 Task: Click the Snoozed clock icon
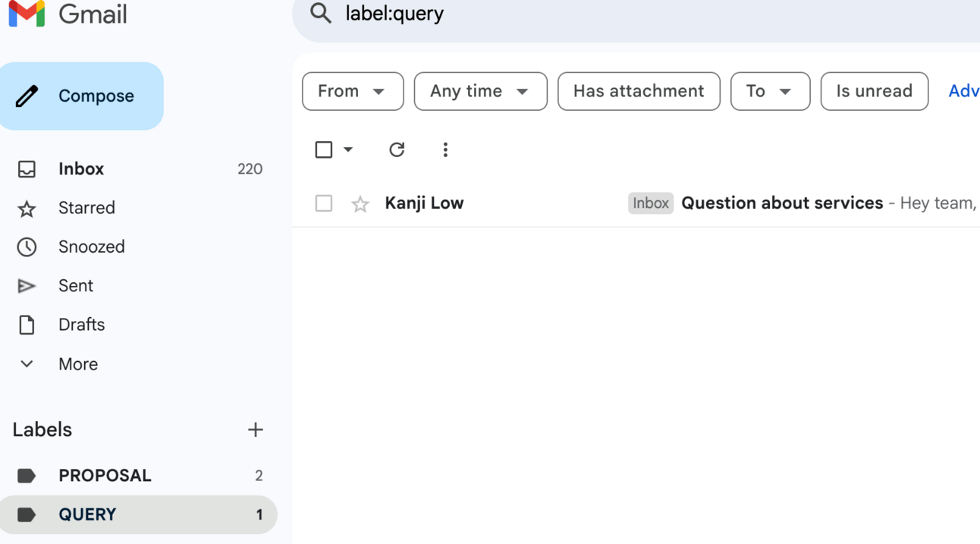click(x=27, y=247)
